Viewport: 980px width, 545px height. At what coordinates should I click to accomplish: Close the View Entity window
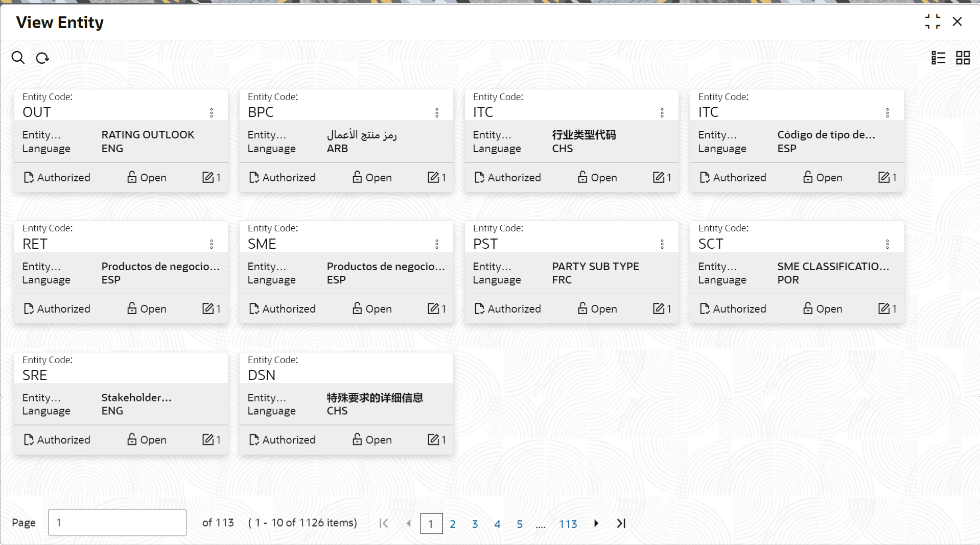click(x=958, y=21)
